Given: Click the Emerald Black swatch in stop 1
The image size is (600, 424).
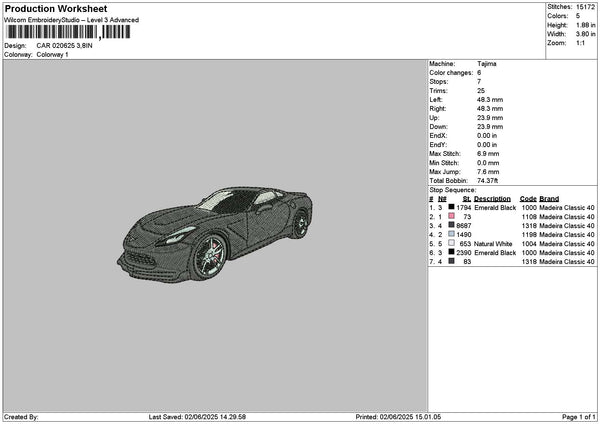Looking at the screenshot, I should click(x=452, y=208).
